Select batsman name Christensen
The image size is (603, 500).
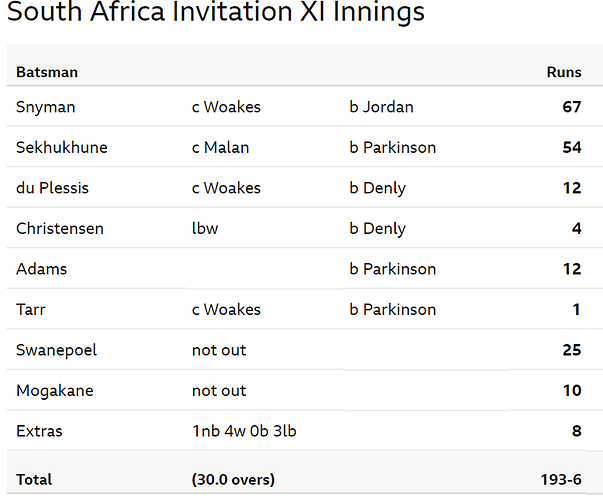pyautogui.click(x=59, y=229)
